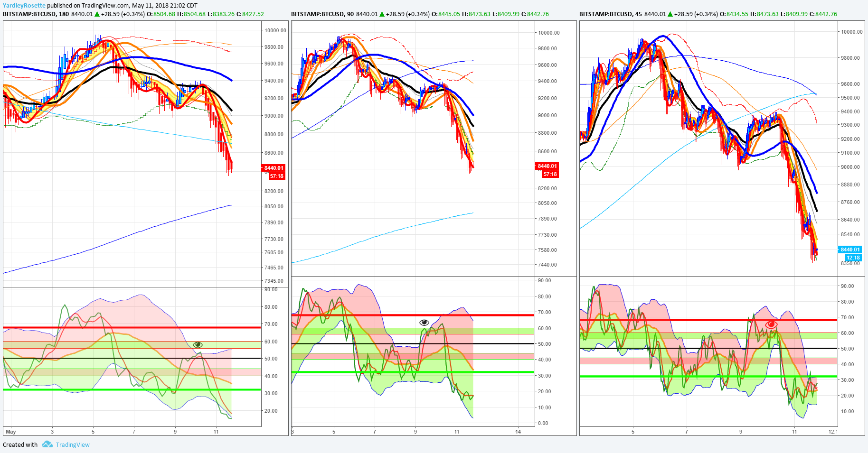The width and height of the screenshot is (868, 453).
Task: Click the L:8383.26 low value in the 180 header
Action: pos(221,14)
